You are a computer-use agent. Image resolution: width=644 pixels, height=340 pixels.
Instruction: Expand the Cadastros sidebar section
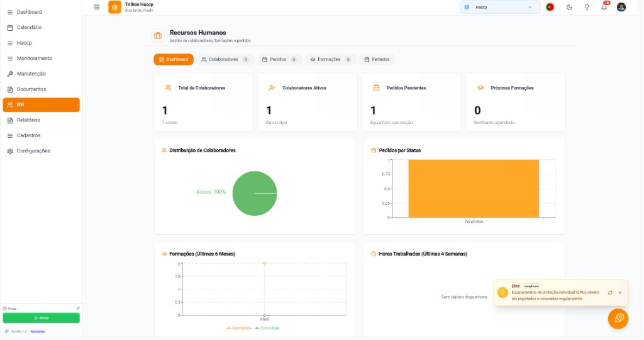pos(41,135)
